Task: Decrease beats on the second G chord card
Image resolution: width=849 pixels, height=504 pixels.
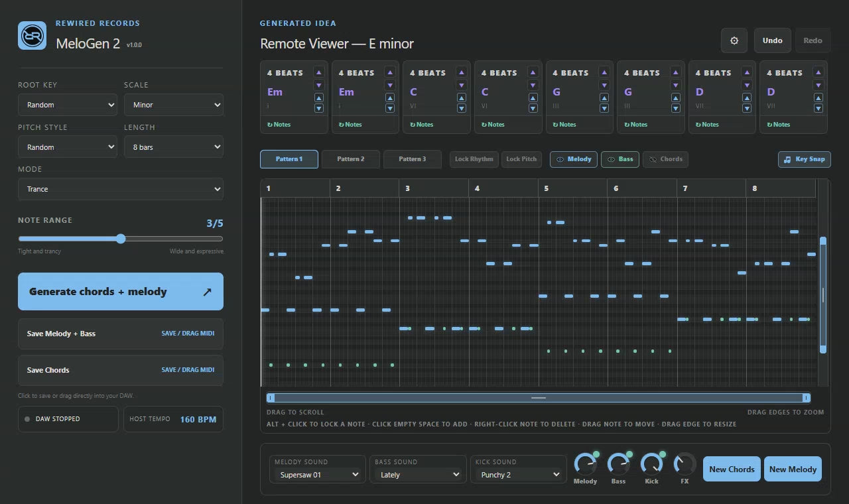Action: (676, 85)
